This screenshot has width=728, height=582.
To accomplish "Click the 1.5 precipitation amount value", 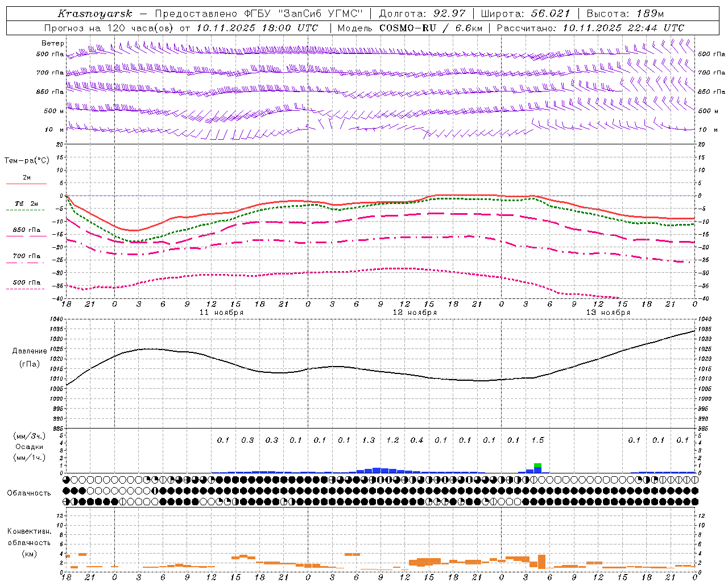I will coord(537,440).
